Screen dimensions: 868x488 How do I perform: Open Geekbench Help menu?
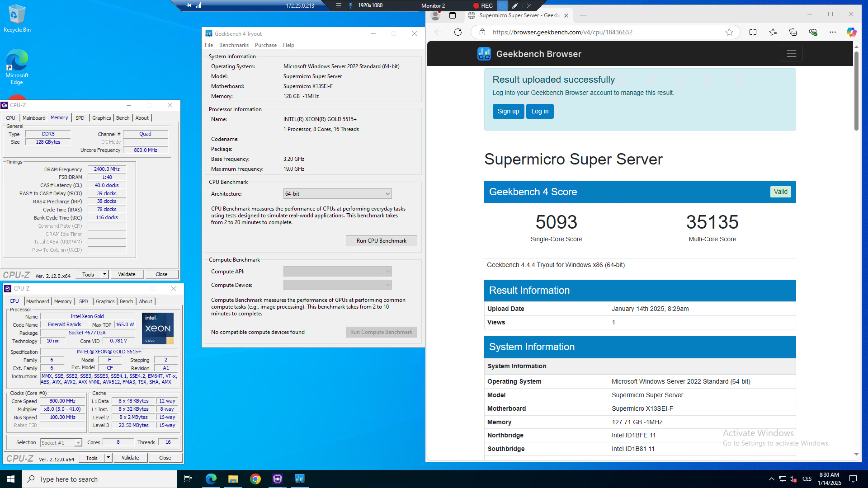(288, 45)
